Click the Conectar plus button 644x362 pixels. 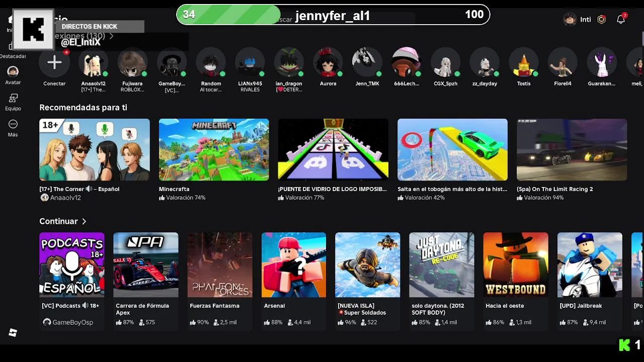pyautogui.click(x=54, y=62)
